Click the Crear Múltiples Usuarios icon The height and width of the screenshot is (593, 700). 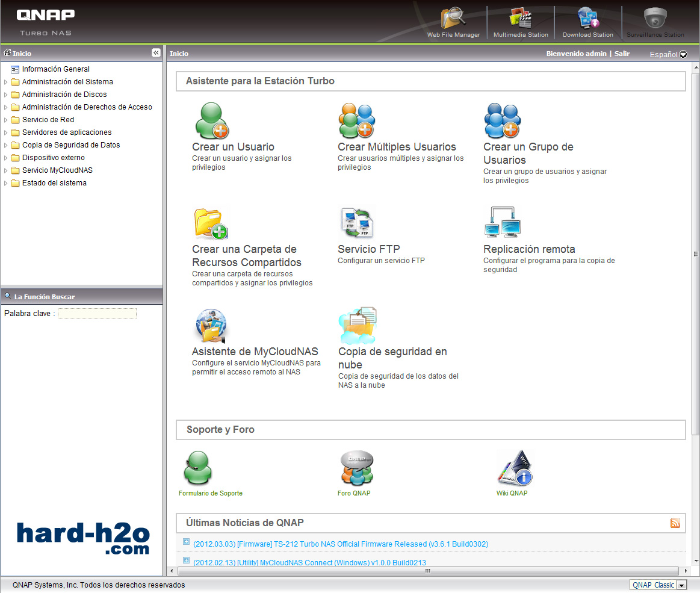[x=357, y=120]
